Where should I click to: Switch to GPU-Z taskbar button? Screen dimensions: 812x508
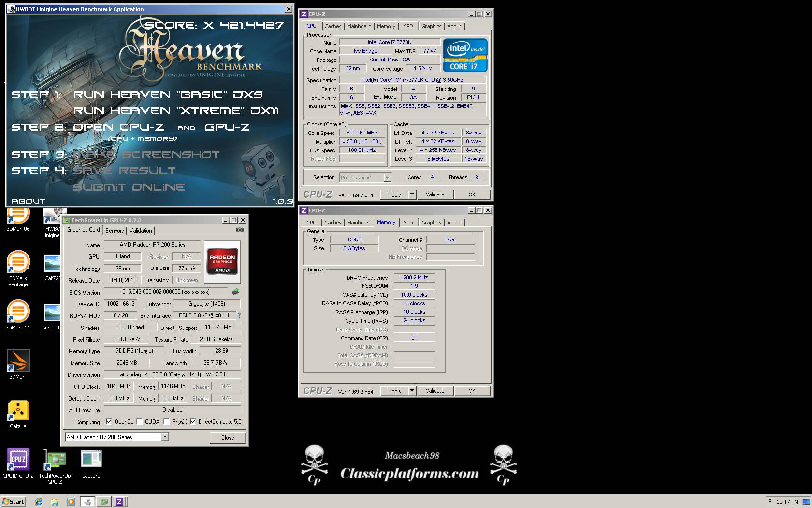coord(103,502)
